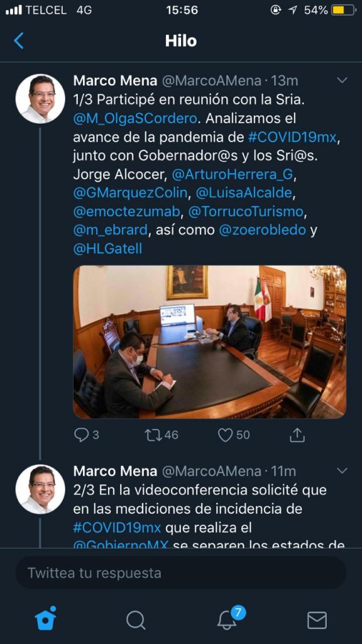The width and height of the screenshot is (362, 644).
Task: Select the Hilo title bar
Action: tap(181, 40)
